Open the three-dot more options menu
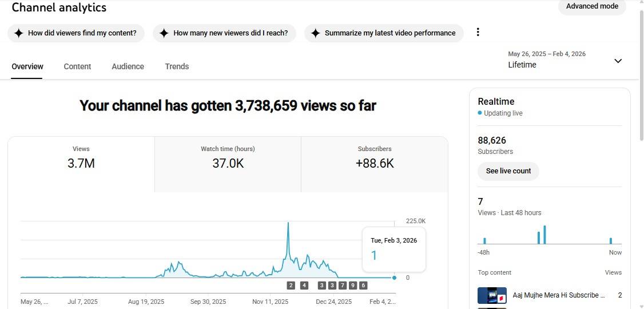This screenshot has height=309, width=644. click(478, 32)
